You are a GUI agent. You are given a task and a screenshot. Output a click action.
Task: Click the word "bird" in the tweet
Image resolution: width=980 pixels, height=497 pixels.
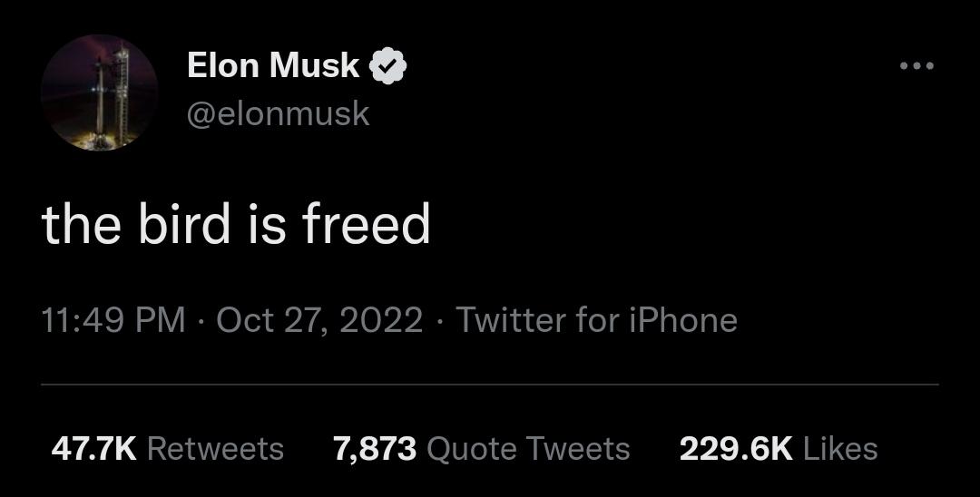(x=184, y=223)
